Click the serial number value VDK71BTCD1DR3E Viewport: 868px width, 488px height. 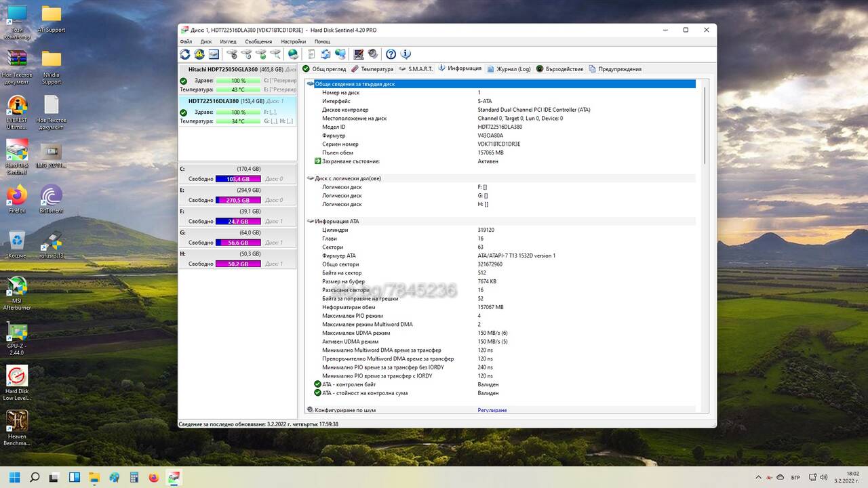499,144
